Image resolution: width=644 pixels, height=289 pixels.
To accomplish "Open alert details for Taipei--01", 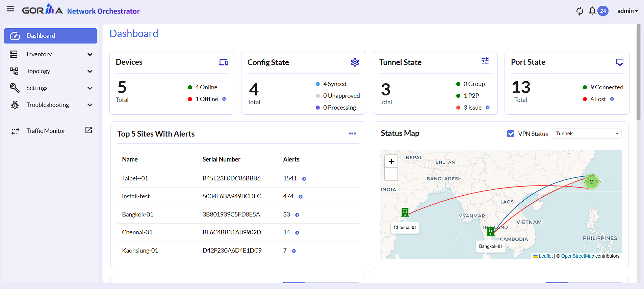I will [x=304, y=179].
